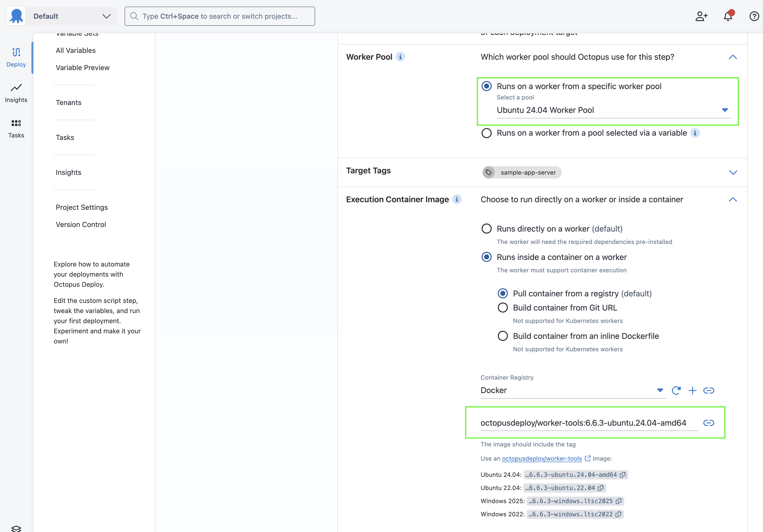763x532 pixels.
Task: Open Tasks in the project menu
Action: point(65,137)
